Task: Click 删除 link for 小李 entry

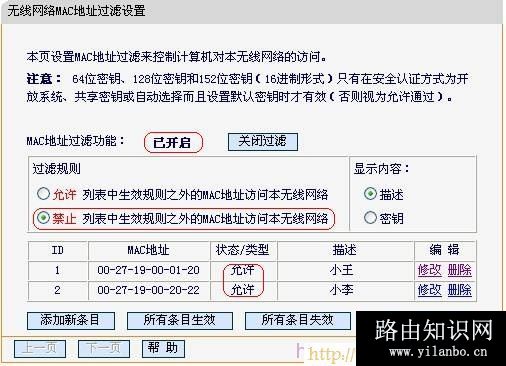Action: pos(459,290)
